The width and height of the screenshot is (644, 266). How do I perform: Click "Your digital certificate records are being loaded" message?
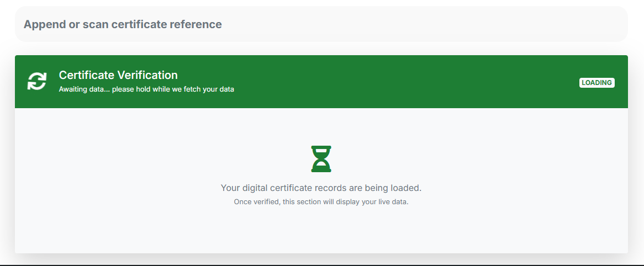click(321, 188)
